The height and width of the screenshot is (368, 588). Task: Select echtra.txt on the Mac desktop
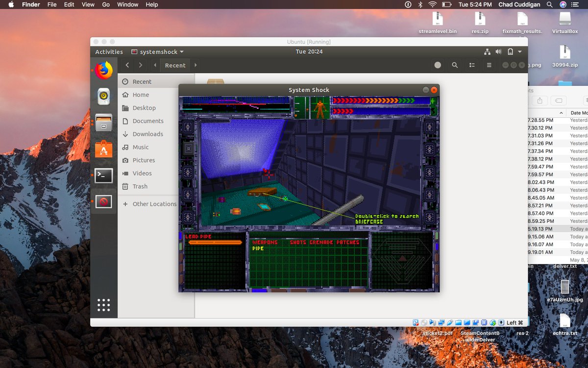tap(564, 324)
